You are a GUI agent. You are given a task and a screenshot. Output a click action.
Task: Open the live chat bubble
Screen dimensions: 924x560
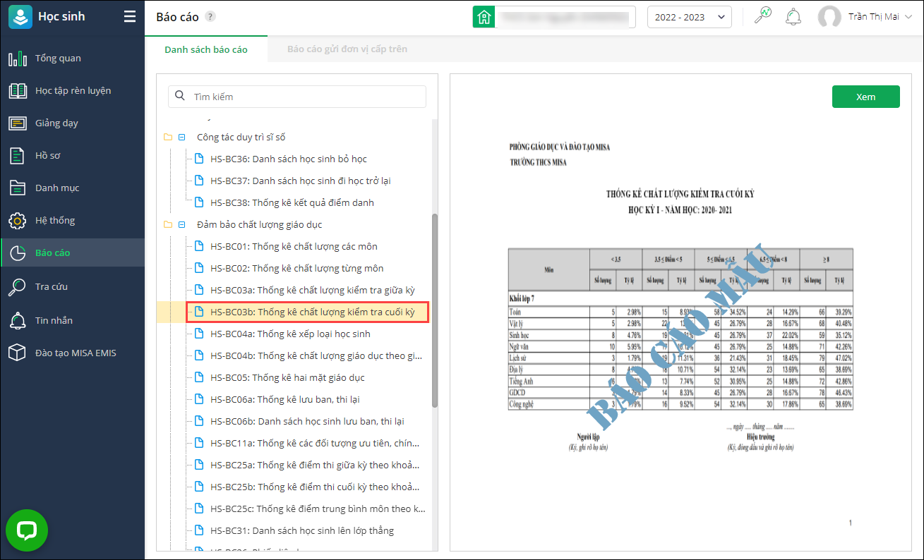point(27,530)
